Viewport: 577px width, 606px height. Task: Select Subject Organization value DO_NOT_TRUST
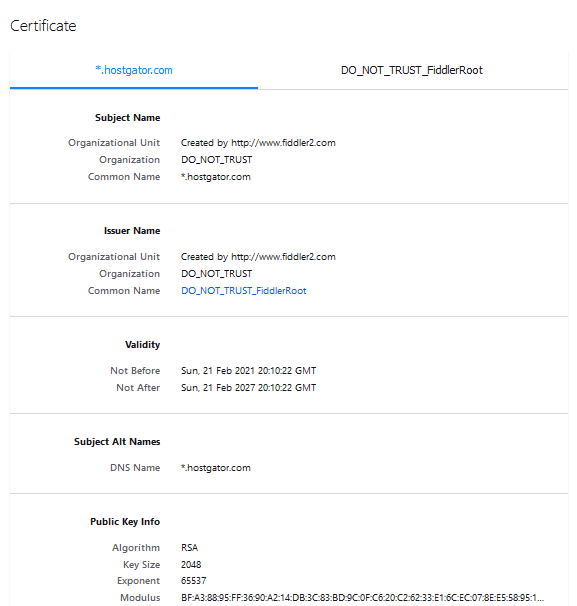[216, 160]
